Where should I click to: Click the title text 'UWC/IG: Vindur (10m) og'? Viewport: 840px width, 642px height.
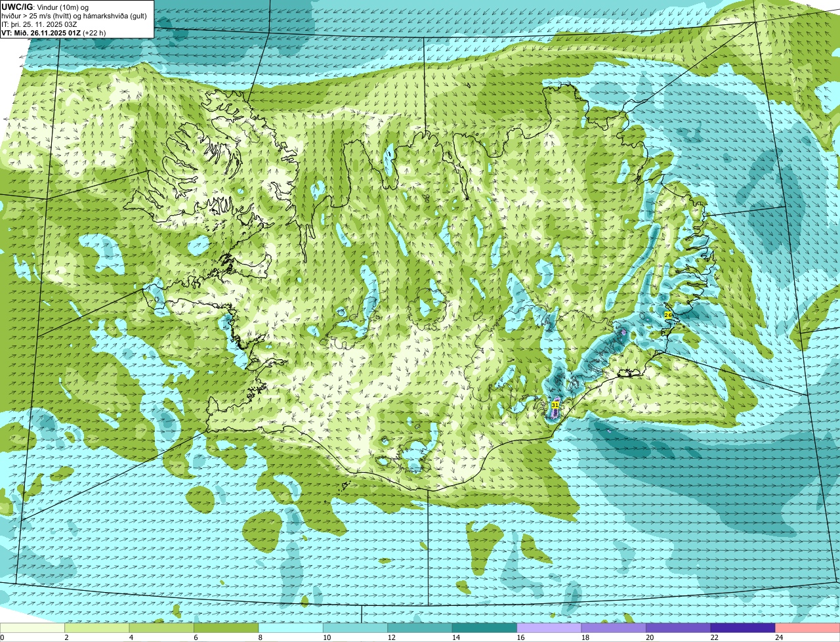tap(45, 7)
